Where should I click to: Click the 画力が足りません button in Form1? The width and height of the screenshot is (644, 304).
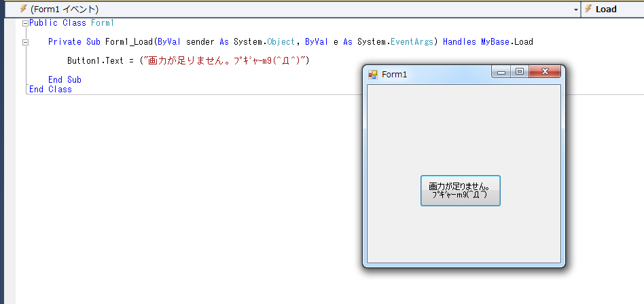[460, 191]
